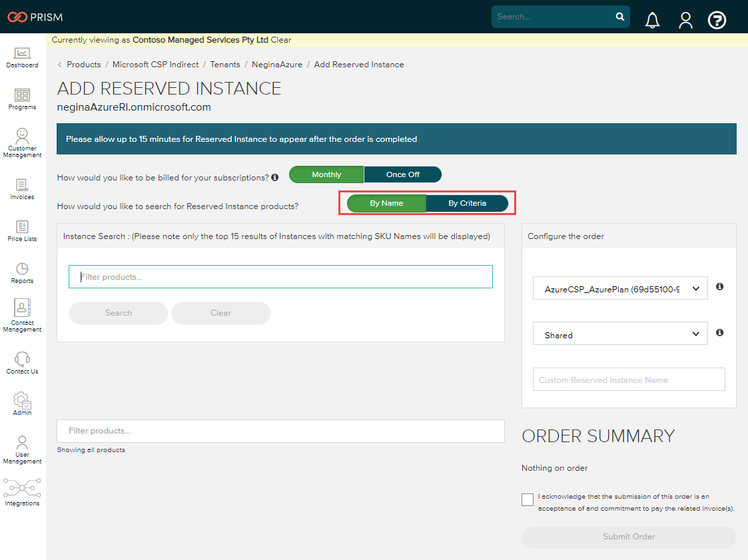The width and height of the screenshot is (748, 560).
Task: Open the notifications bell icon
Action: pyautogui.click(x=652, y=21)
